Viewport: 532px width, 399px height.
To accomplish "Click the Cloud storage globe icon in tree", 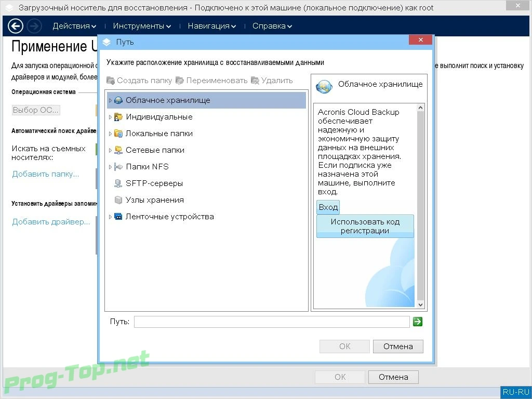I will (x=118, y=100).
